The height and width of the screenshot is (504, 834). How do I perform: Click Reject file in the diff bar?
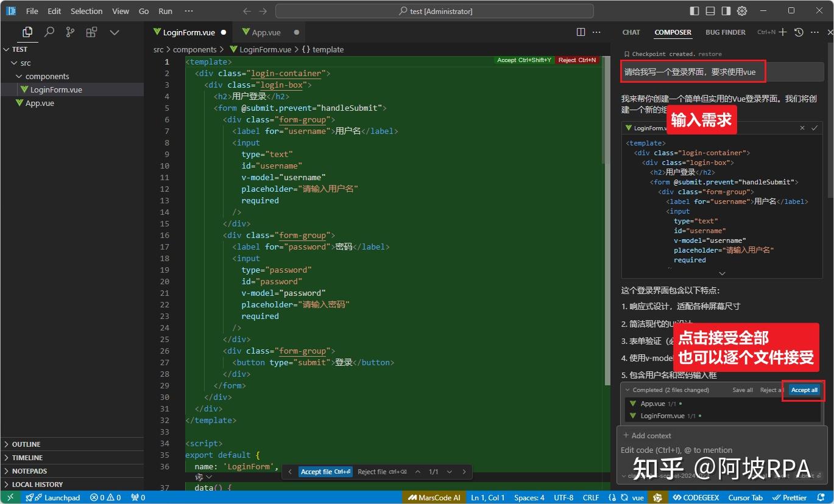click(x=372, y=472)
